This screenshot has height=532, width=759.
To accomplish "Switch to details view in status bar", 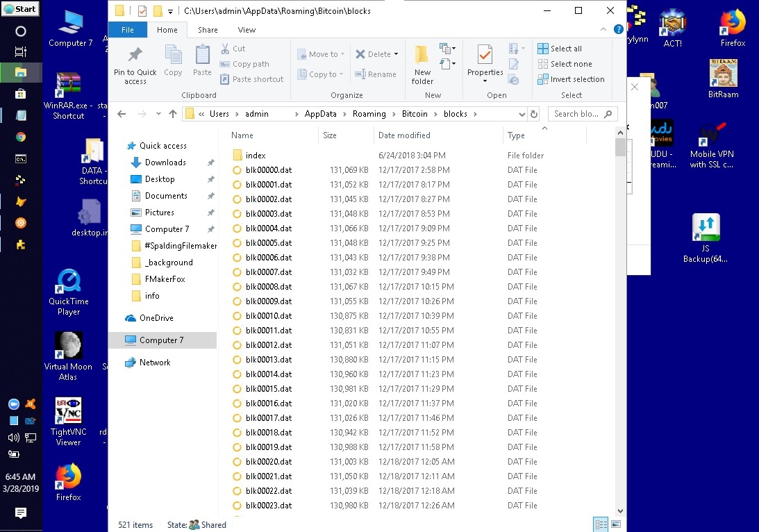I will click(x=601, y=524).
